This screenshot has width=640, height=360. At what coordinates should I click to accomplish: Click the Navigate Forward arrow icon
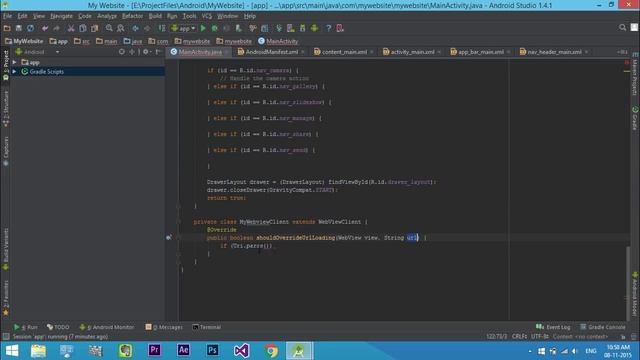point(147,28)
